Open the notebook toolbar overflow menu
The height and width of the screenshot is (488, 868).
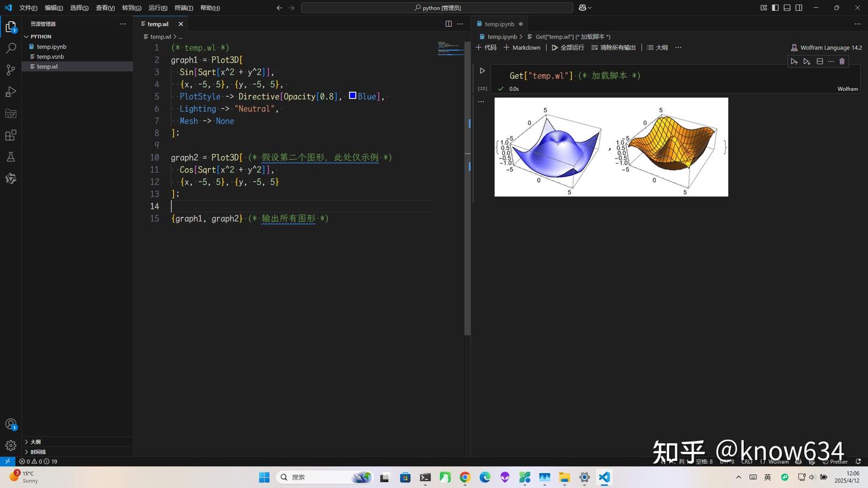coord(678,47)
